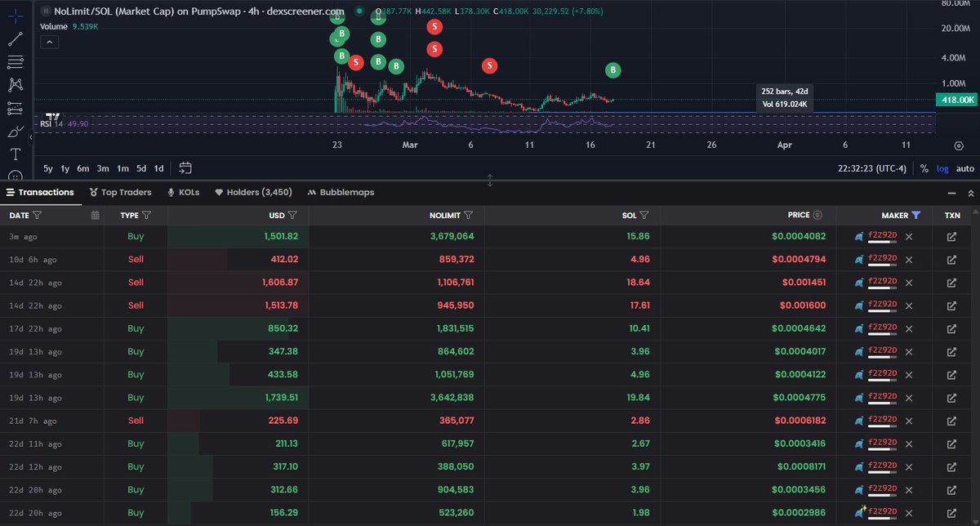Screen dimensions: 980x526
Task: Open maker f2Z92D on 17d 22h ago row
Action: (882, 328)
